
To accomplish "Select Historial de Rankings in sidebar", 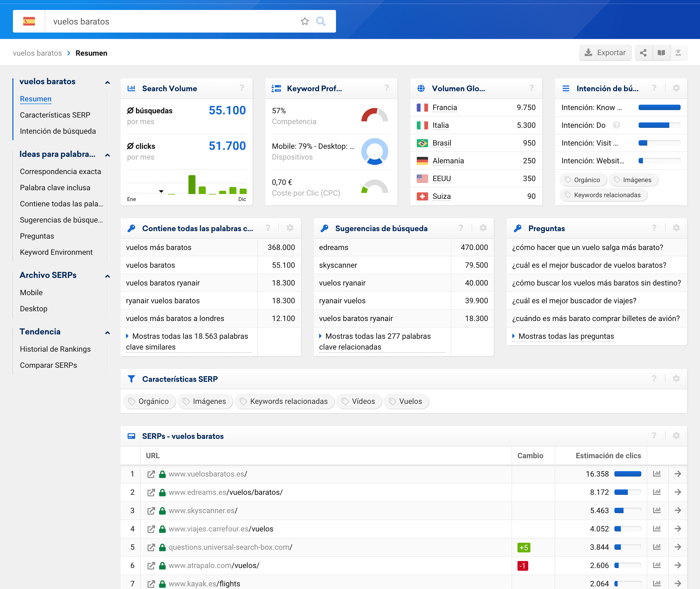I will click(x=55, y=349).
